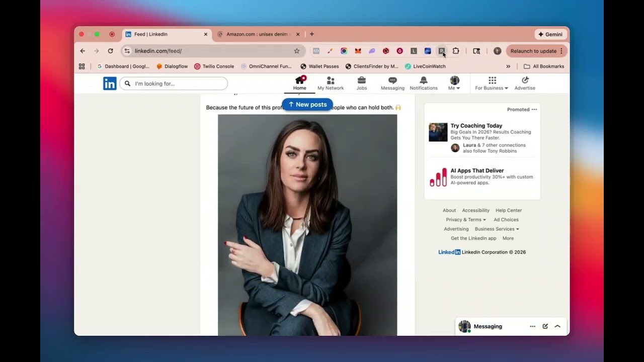Expand the Messaging overlay chevron

click(557, 326)
